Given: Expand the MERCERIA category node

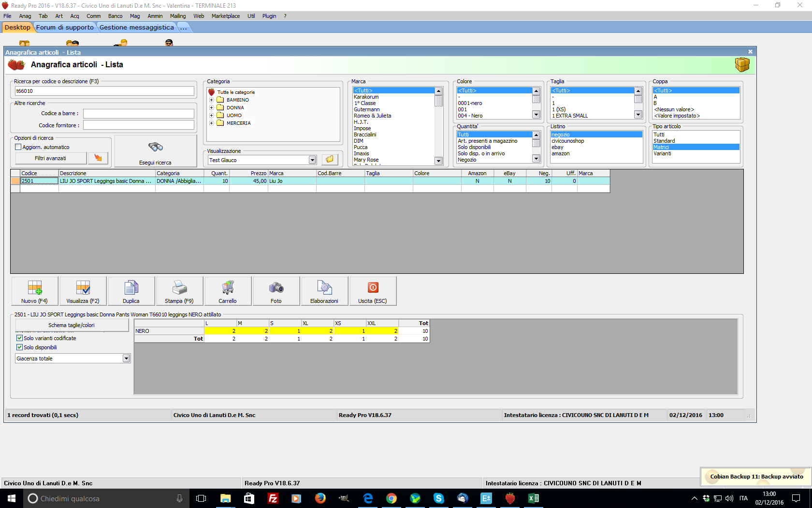Looking at the screenshot, I should [211, 123].
